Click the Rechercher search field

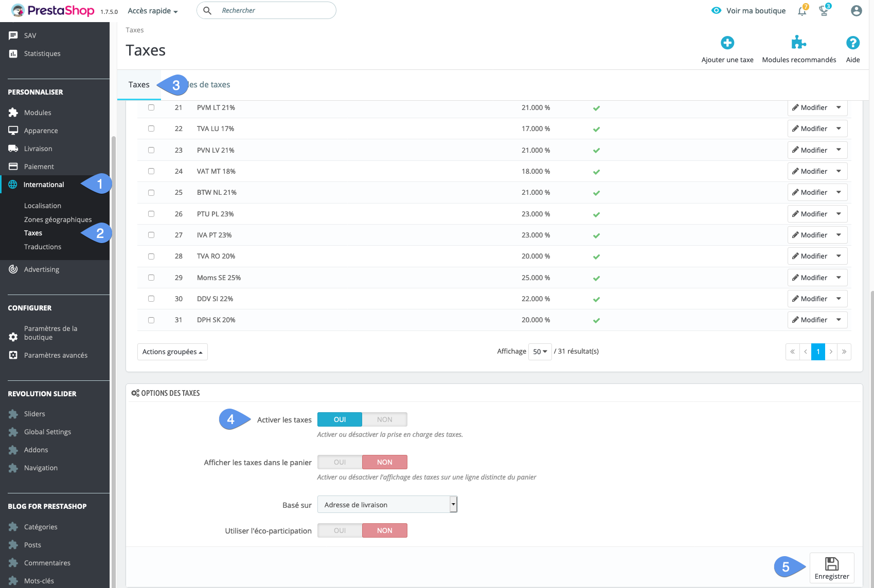pyautogui.click(x=273, y=10)
